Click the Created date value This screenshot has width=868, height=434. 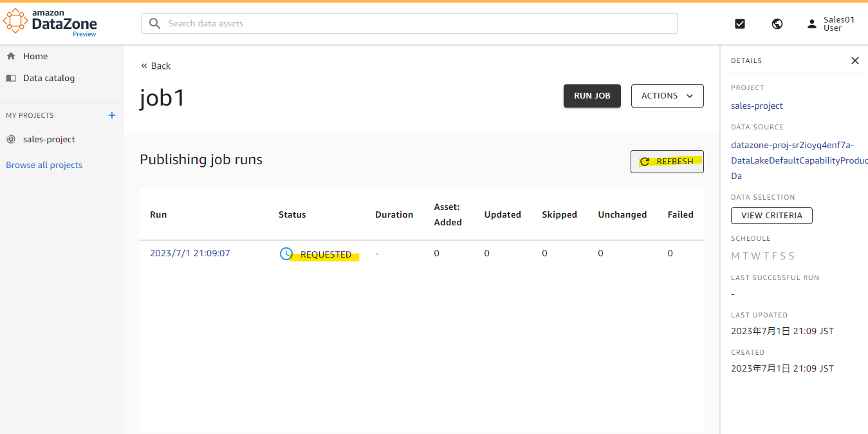(782, 368)
